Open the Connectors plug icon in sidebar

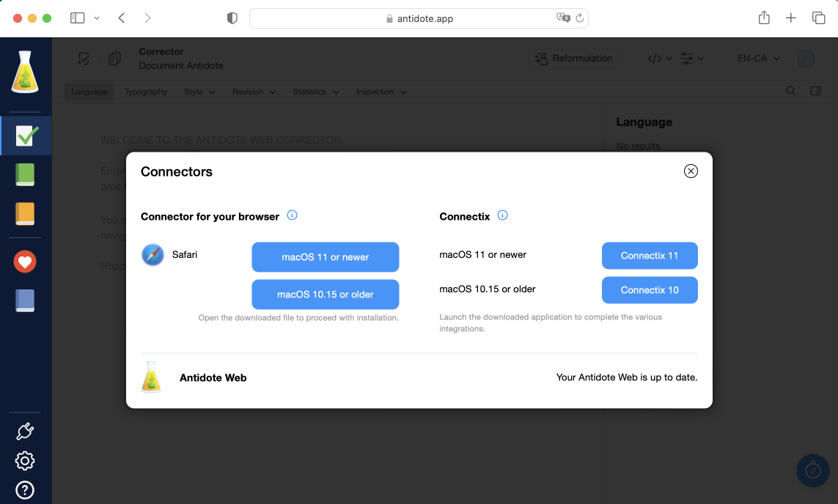tap(25, 431)
